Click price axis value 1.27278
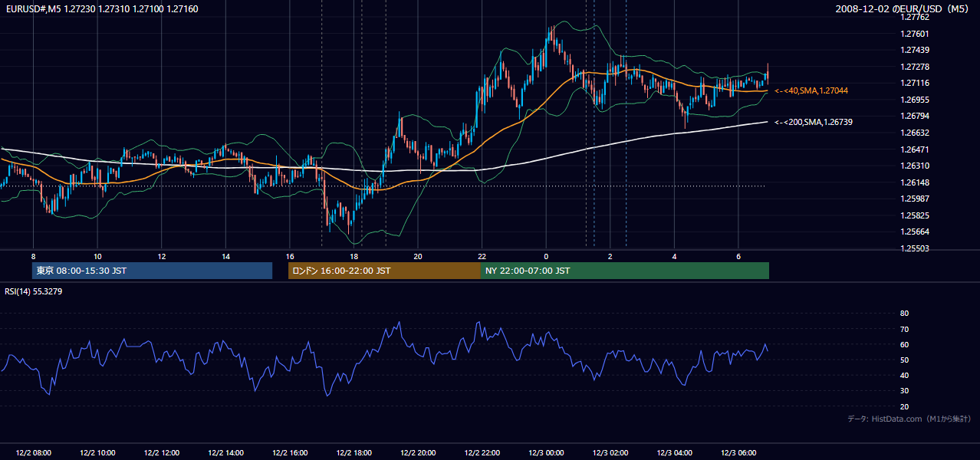980x460 pixels. point(916,67)
